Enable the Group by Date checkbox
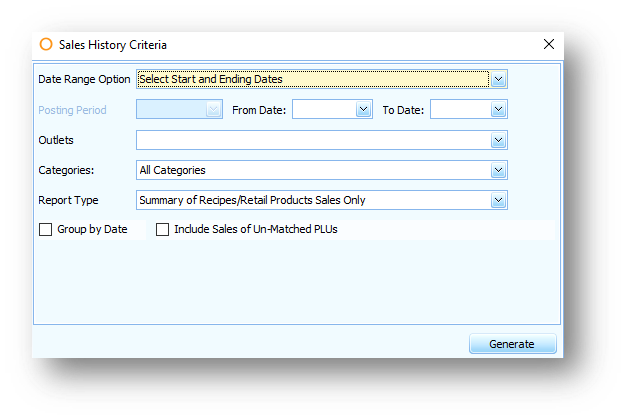The height and width of the screenshot is (420, 626). 46,230
